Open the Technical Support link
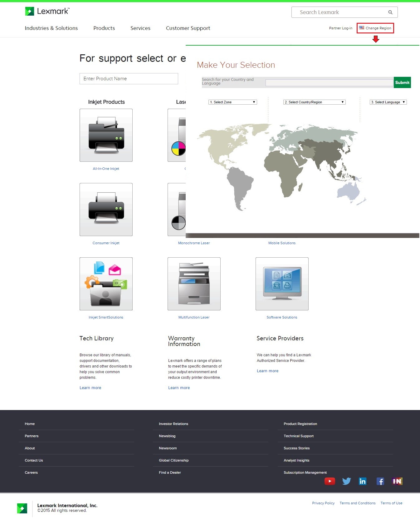The image size is (420, 524). point(299,436)
